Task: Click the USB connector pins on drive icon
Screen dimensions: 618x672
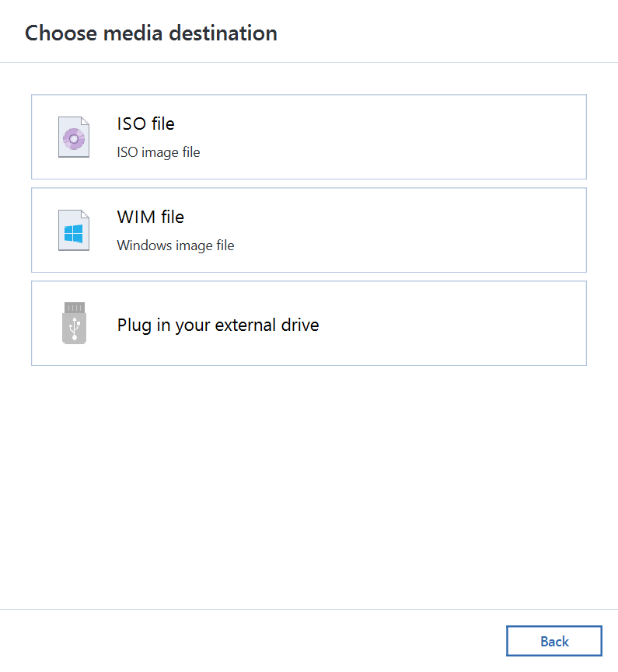Action: tap(75, 308)
